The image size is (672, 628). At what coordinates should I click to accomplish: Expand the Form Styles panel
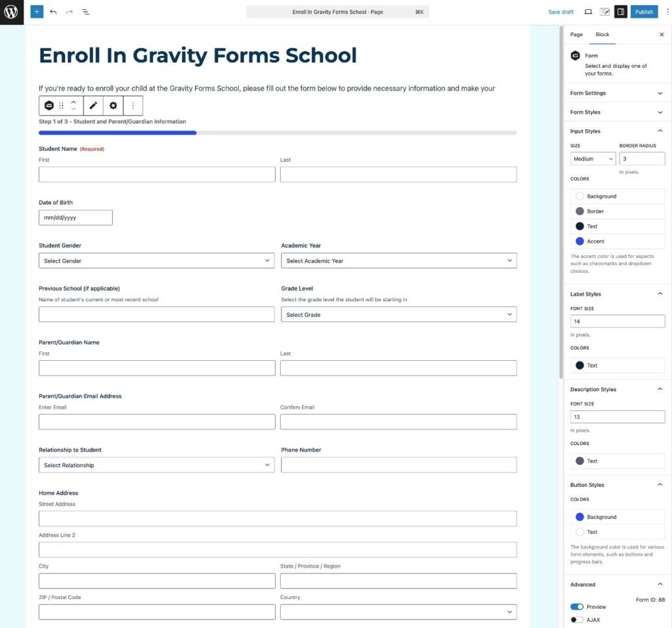point(617,112)
